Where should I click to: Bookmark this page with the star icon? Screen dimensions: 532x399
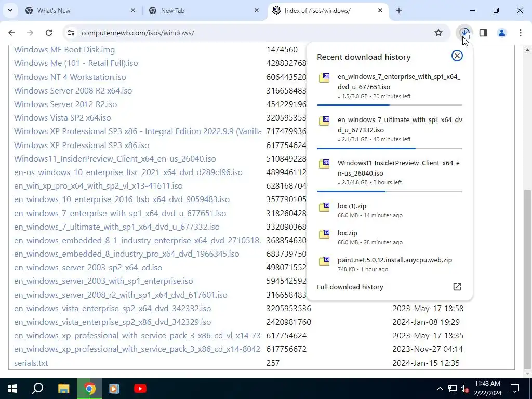tap(438, 33)
